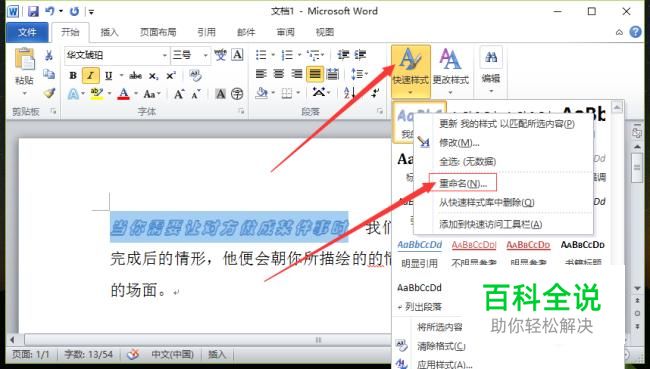
Task: Click the Sort A-Z icon
Action: pyautogui.click(x=349, y=93)
